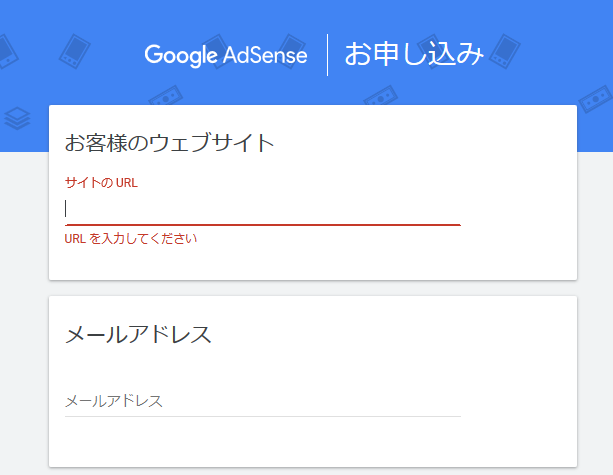
Task: Click the お申し込み page title
Action: [414, 55]
